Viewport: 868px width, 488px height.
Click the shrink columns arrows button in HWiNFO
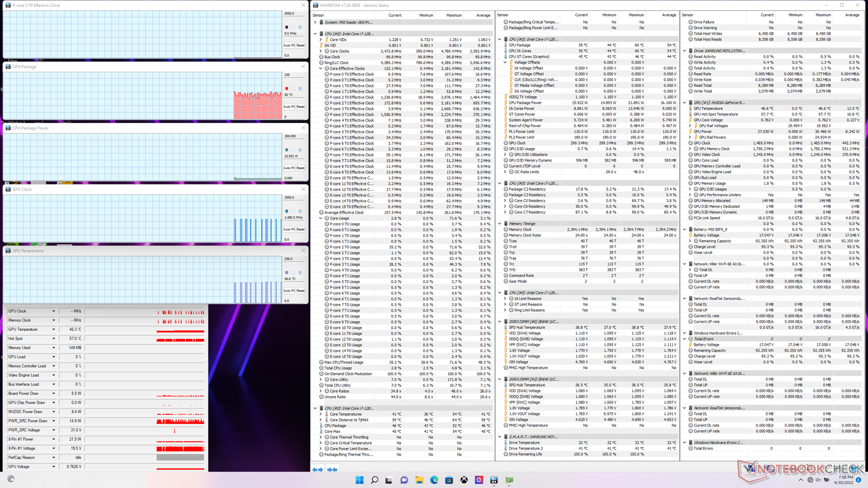pyautogui.click(x=333, y=469)
